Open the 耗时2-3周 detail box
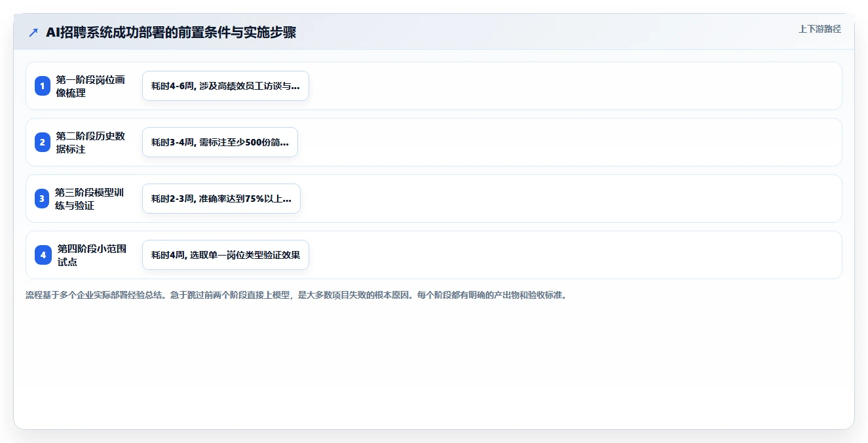 point(221,199)
